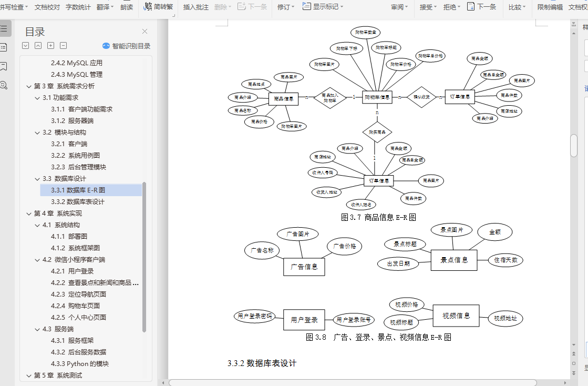Jump to 4.3.3 Python 的模块 in outline
The width and height of the screenshot is (588, 386).
tap(80, 363)
